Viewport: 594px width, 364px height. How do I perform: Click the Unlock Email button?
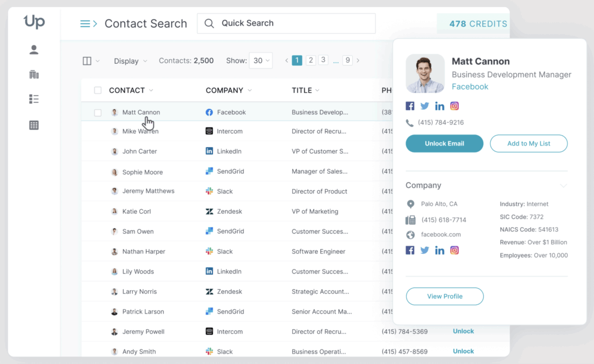tap(444, 144)
